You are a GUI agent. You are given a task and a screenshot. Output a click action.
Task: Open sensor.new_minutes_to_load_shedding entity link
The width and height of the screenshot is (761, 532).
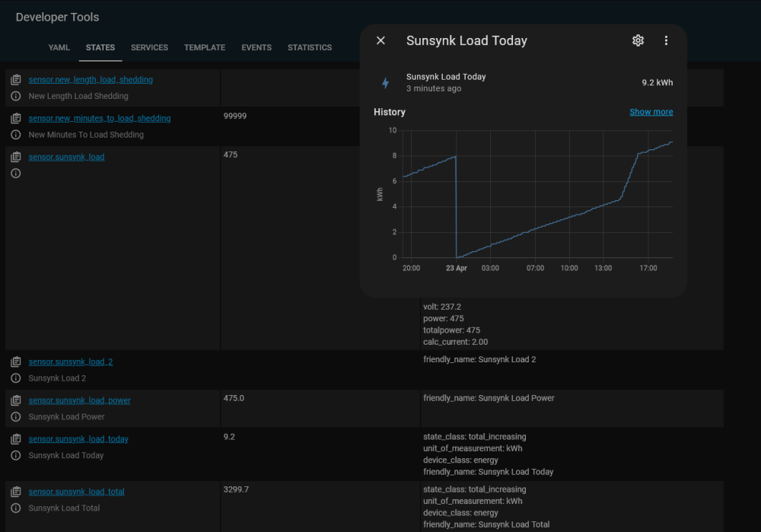tap(100, 119)
